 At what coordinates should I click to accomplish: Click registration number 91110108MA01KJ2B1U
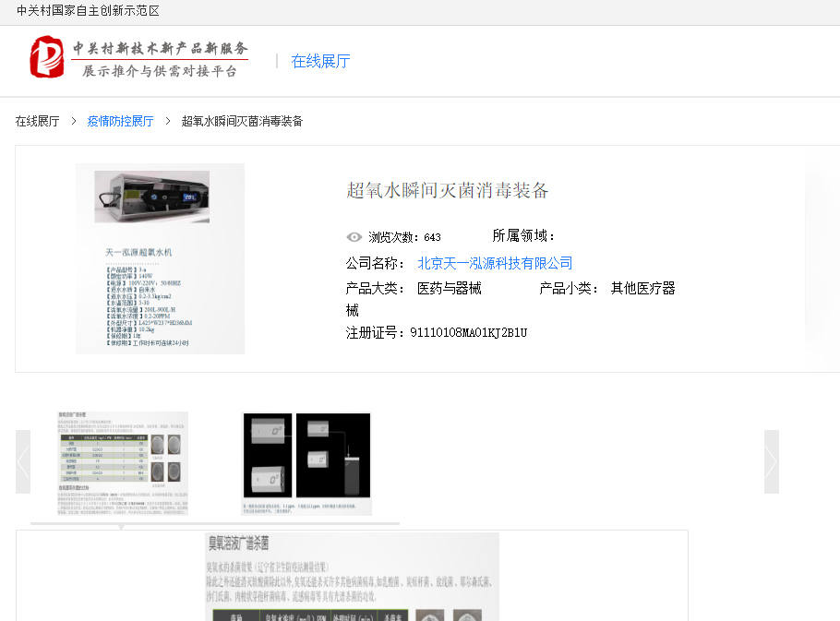point(469,333)
